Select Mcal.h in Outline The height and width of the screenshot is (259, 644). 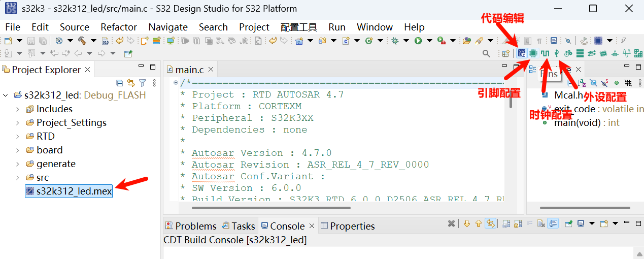click(x=567, y=95)
